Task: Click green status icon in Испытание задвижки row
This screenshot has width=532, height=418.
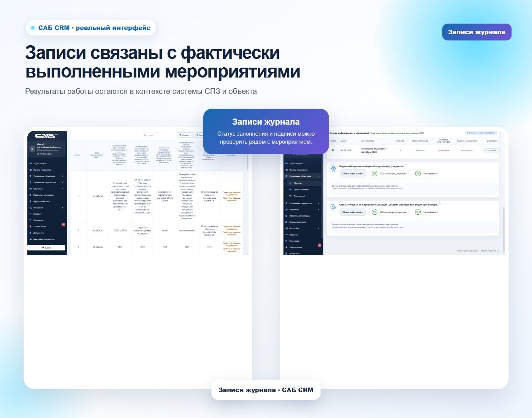Action: point(333,150)
